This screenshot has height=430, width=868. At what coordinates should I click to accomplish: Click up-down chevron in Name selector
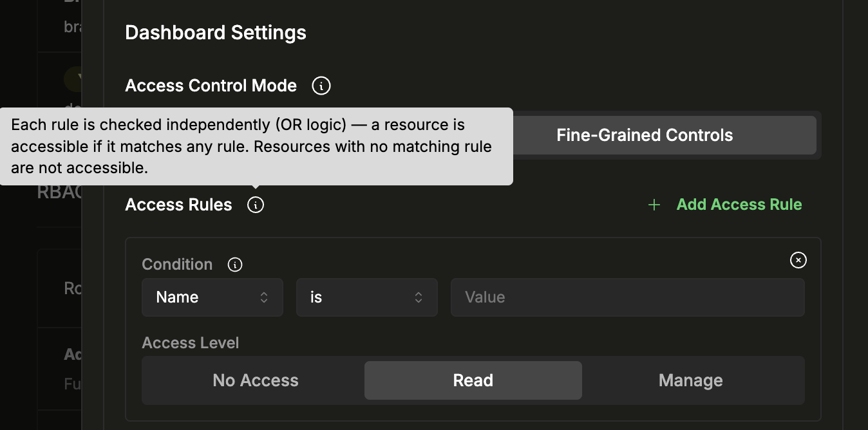click(x=264, y=297)
